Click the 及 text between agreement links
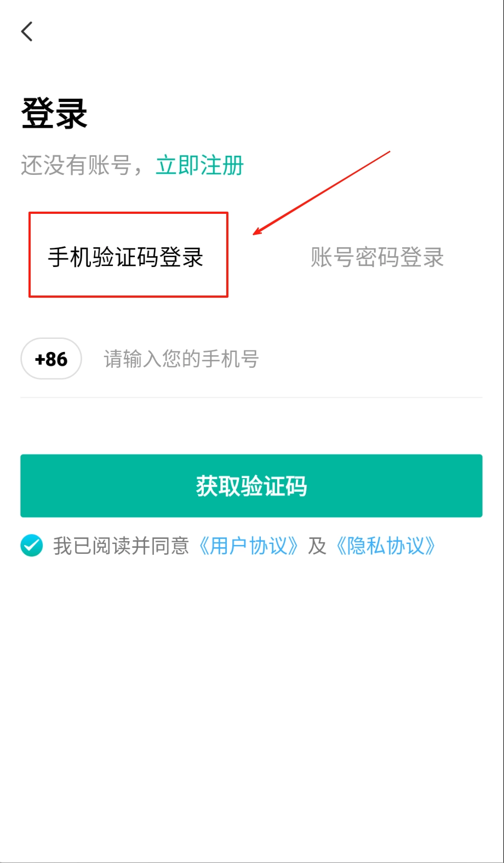The height and width of the screenshot is (863, 504). (x=317, y=546)
